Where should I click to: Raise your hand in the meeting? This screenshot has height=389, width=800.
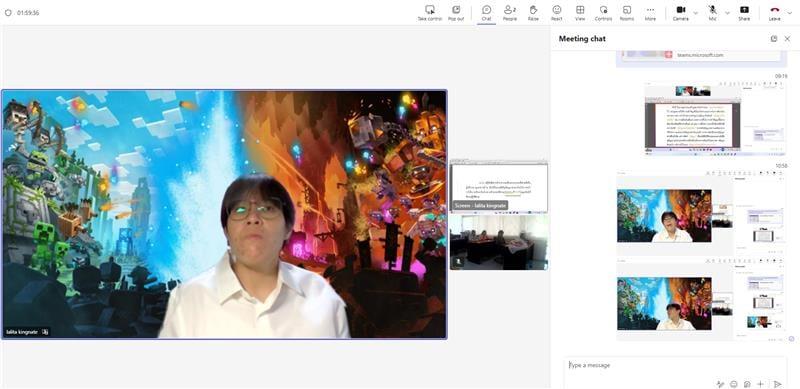click(533, 13)
